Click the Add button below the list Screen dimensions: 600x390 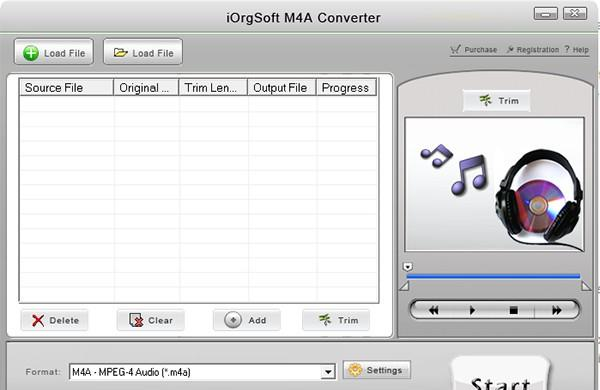tap(247, 320)
